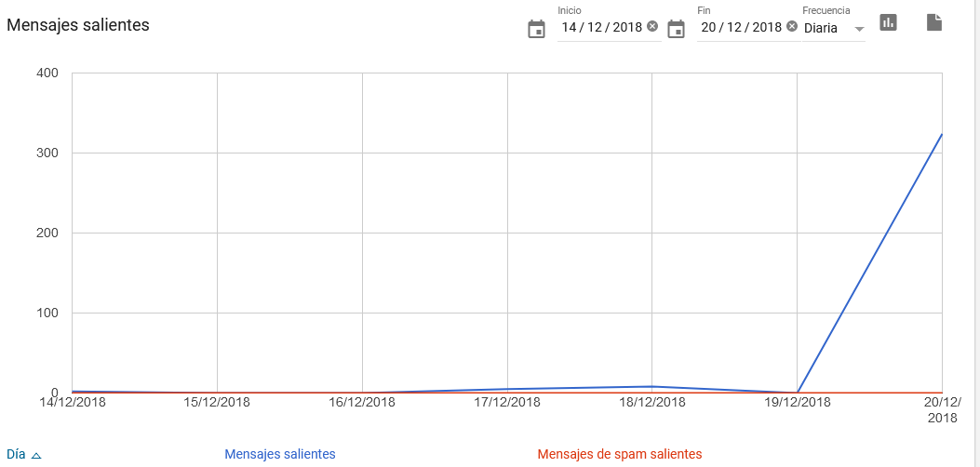Open the Inicio date calendar picker
This screenshot has width=980, height=467.
point(536,29)
